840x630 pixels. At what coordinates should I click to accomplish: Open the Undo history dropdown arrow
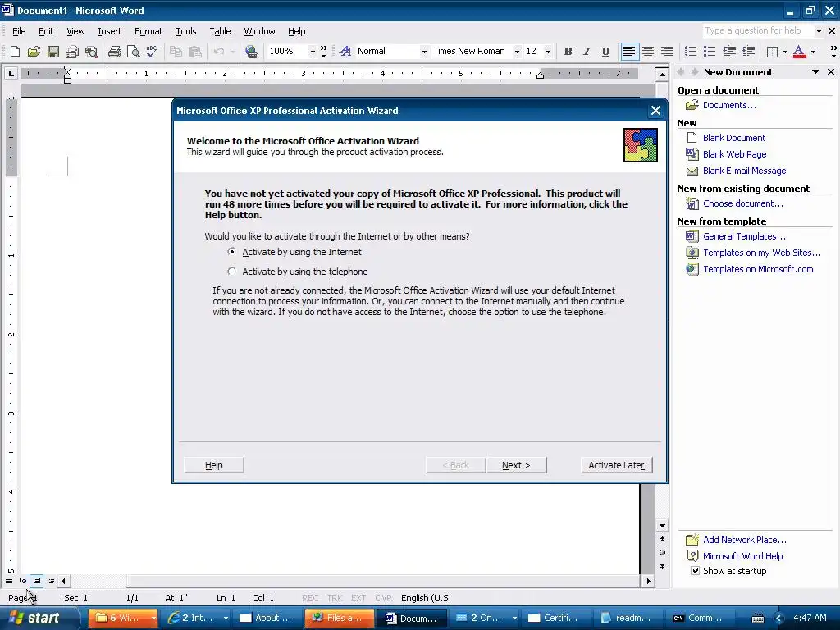click(x=232, y=52)
